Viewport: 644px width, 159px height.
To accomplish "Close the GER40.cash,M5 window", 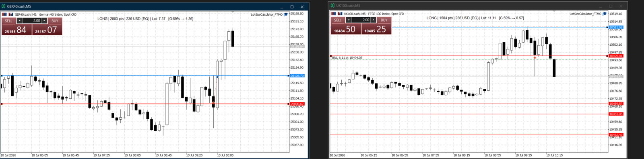I will (x=302, y=6).
